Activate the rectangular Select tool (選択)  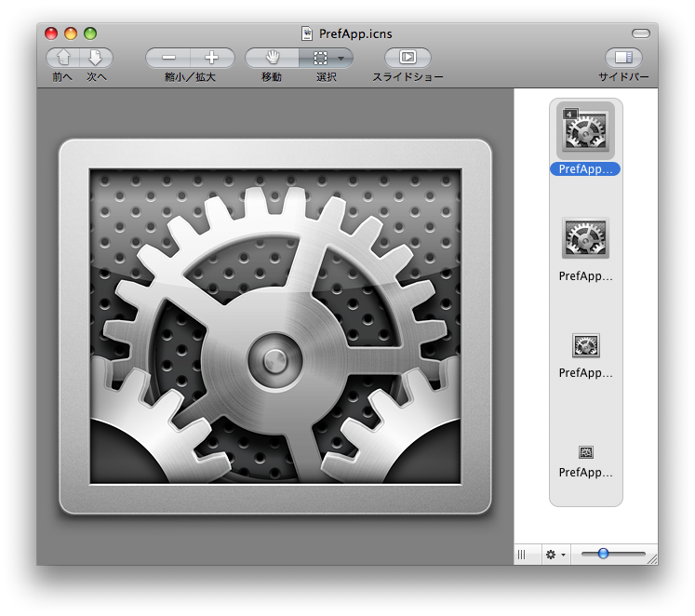320,58
